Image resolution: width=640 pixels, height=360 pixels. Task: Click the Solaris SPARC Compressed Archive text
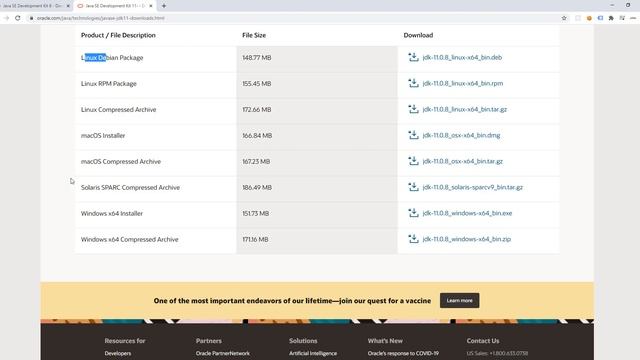pyautogui.click(x=130, y=187)
